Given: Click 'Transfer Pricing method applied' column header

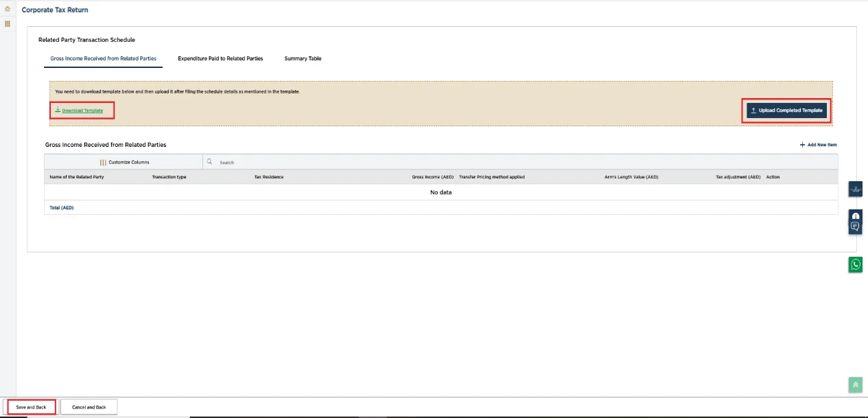Looking at the screenshot, I should pyautogui.click(x=492, y=177).
